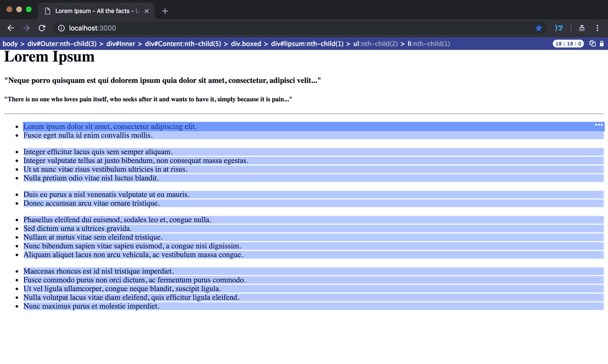Click "Nullam at metus vitae sem" item
Viewport: 608px width, 364px height.
[313, 237]
